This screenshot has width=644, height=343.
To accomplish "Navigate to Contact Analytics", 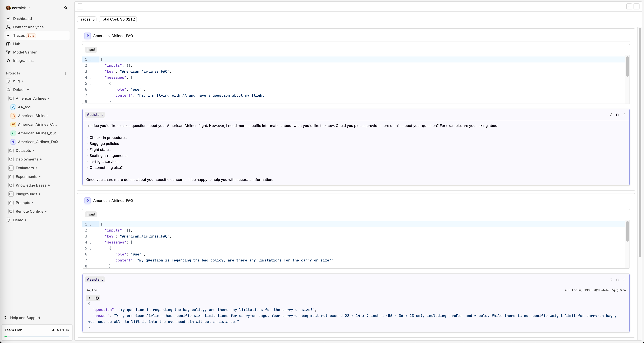I will (28, 27).
